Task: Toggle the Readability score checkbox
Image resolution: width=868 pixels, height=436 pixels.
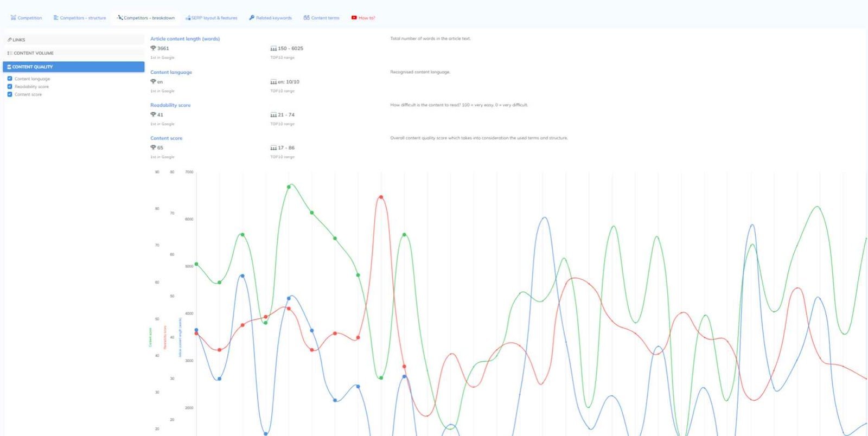Action: [x=10, y=86]
